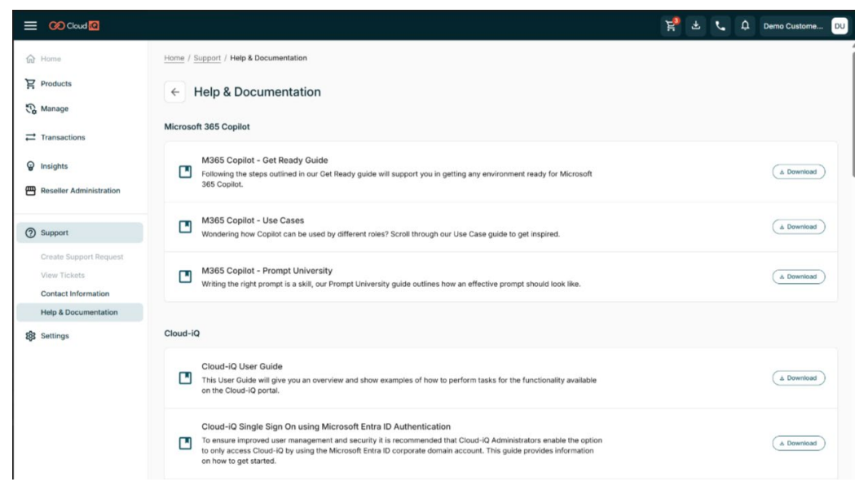Click the 'M365 Copilot - Get Ready Guide' title
The width and height of the screenshot is (868, 495).
[265, 160]
